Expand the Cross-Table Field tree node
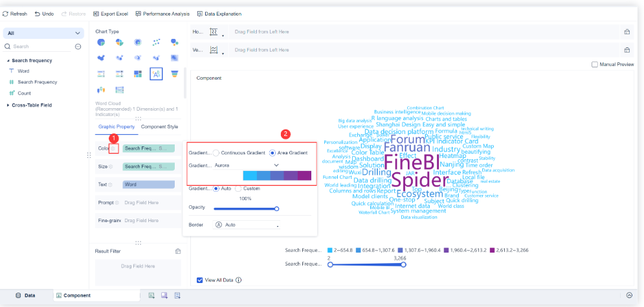Viewport: 644px width, 307px height. 8,105
